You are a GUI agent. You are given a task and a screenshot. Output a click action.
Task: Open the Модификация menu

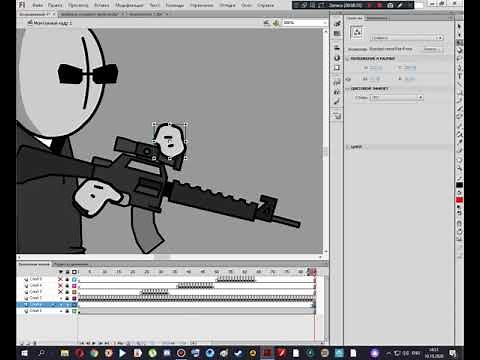coord(129,5)
